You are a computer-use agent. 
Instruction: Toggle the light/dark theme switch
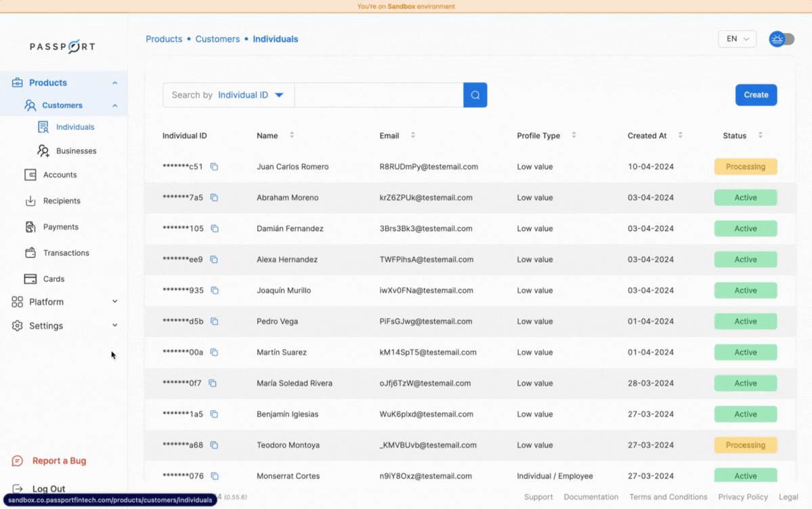pyautogui.click(x=782, y=39)
